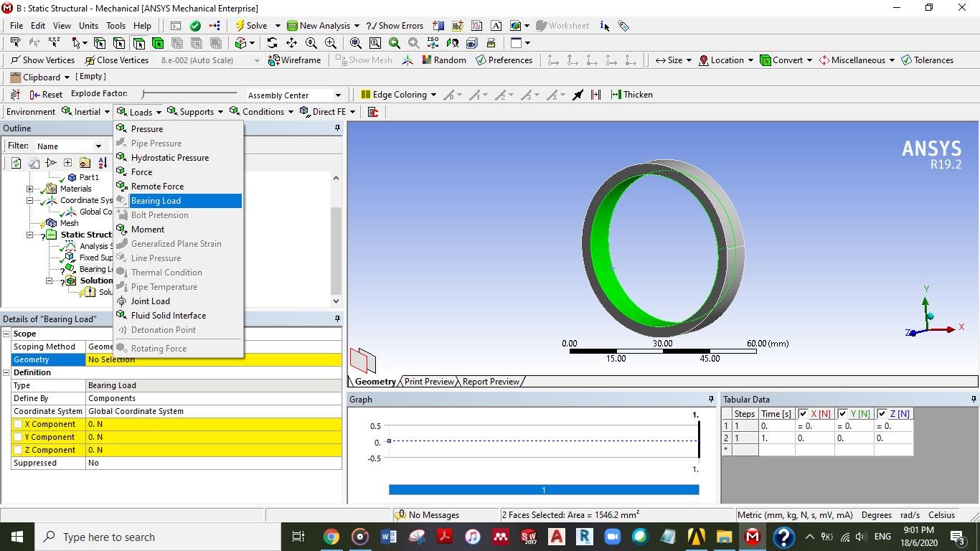Toggle Close Vertices
This screenshot has width=980, height=551.
point(116,60)
